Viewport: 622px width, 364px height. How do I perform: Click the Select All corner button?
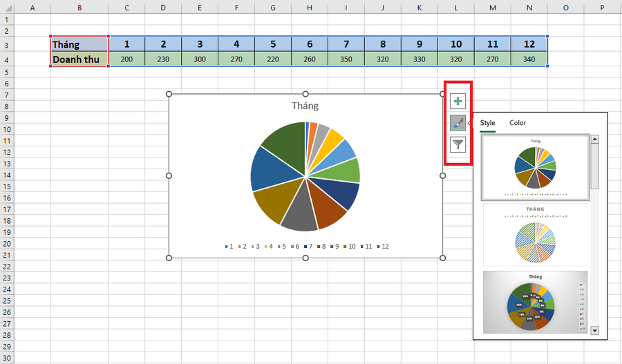pos(7,8)
